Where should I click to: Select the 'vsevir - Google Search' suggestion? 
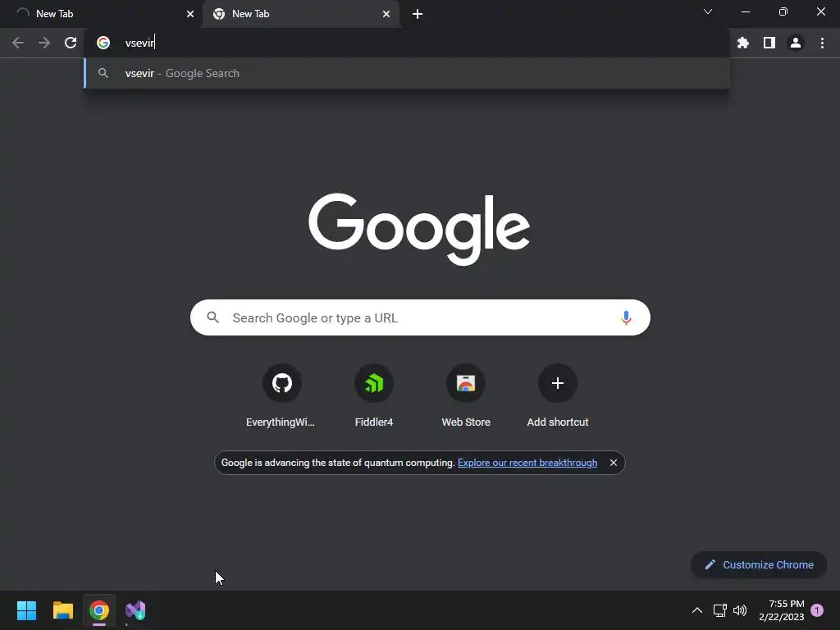click(x=407, y=73)
